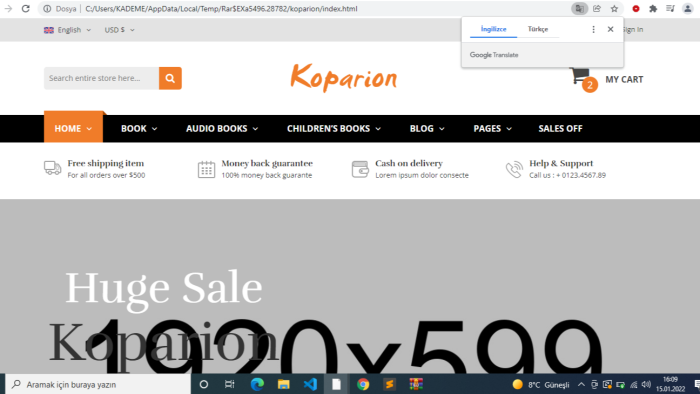Select the Türkçe tab in translate popup
700x394 pixels.
[538, 29]
